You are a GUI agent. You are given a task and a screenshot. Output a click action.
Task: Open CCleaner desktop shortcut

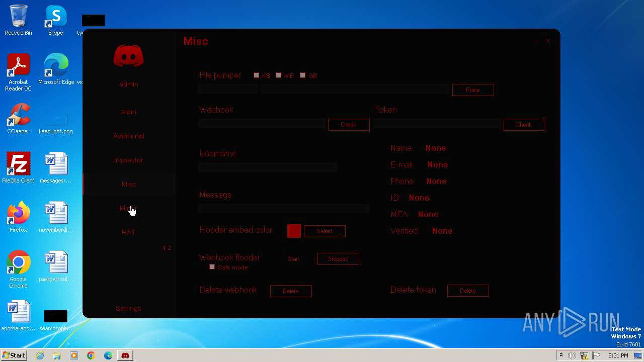(x=18, y=119)
